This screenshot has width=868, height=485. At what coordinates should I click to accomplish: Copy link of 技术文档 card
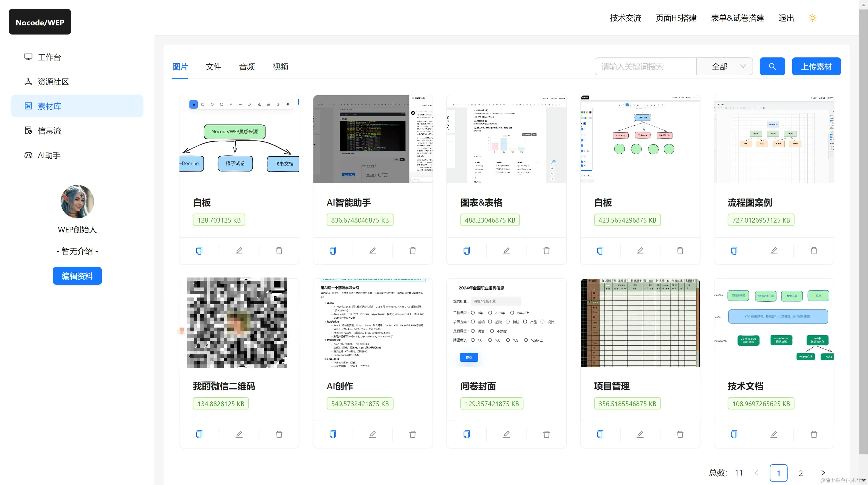734,434
